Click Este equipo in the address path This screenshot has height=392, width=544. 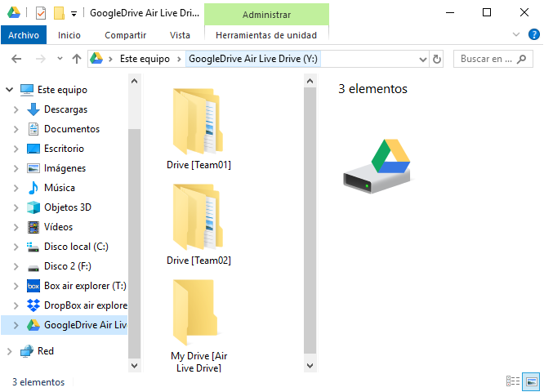145,59
